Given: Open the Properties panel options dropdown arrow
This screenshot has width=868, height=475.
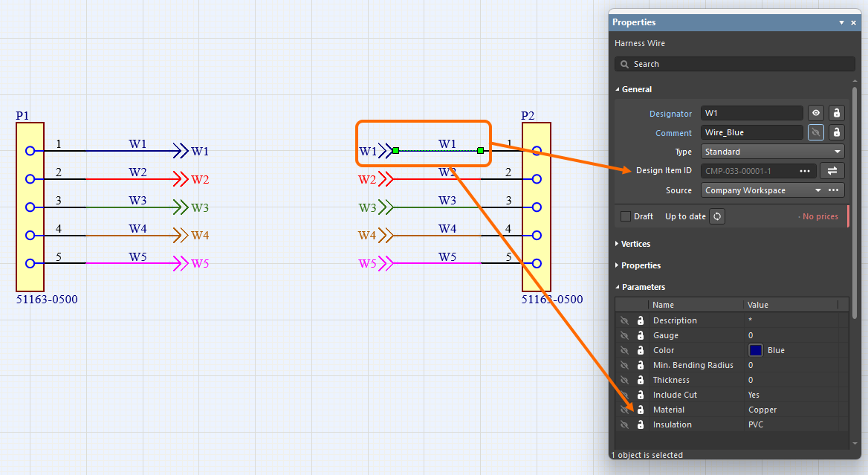Looking at the screenshot, I should (x=842, y=23).
